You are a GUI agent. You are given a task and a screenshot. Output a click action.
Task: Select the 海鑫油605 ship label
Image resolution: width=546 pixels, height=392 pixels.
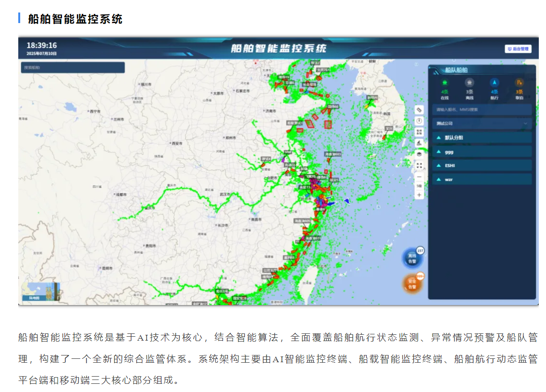coord(302,221)
